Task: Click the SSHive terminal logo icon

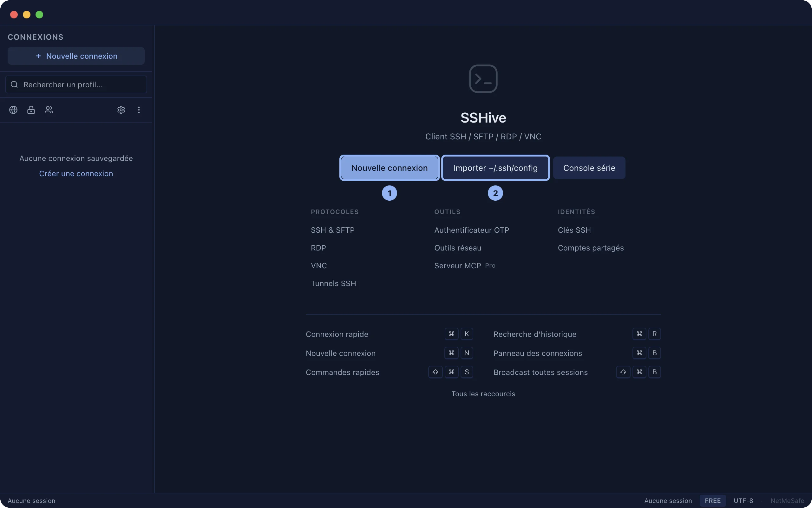Action: 483,79
